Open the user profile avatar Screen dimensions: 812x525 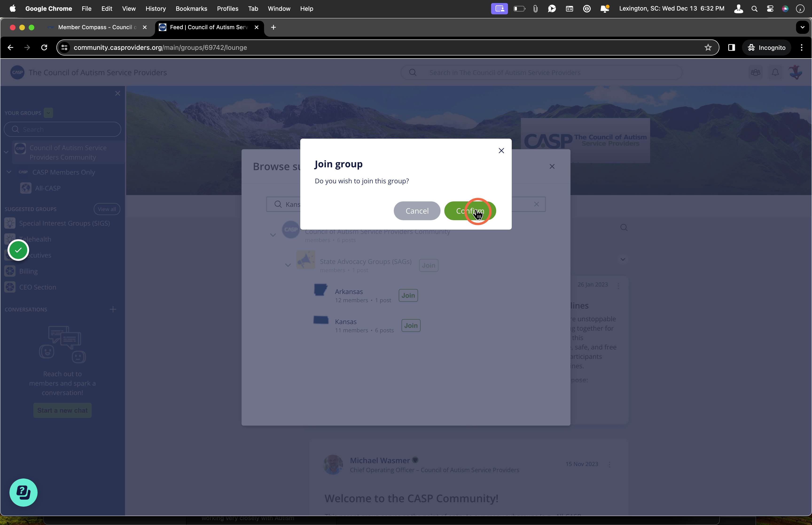(796, 73)
